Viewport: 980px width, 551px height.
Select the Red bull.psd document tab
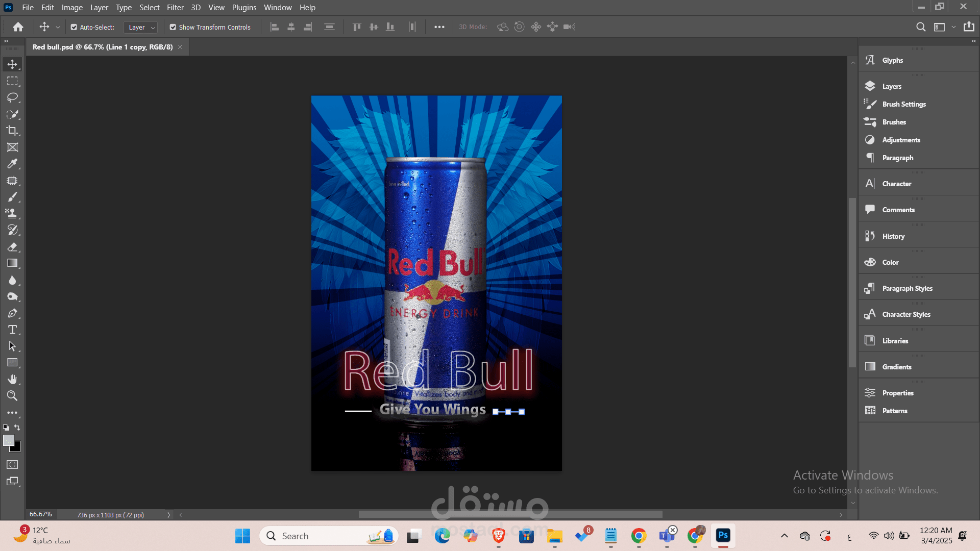point(102,46)
